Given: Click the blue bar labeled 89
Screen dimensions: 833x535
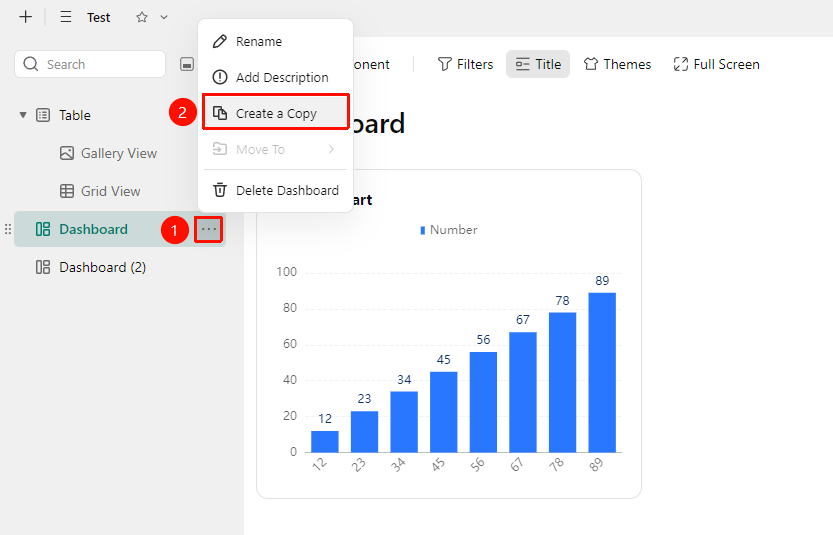Looking at the screenshot, I should (x=602, y=372).
